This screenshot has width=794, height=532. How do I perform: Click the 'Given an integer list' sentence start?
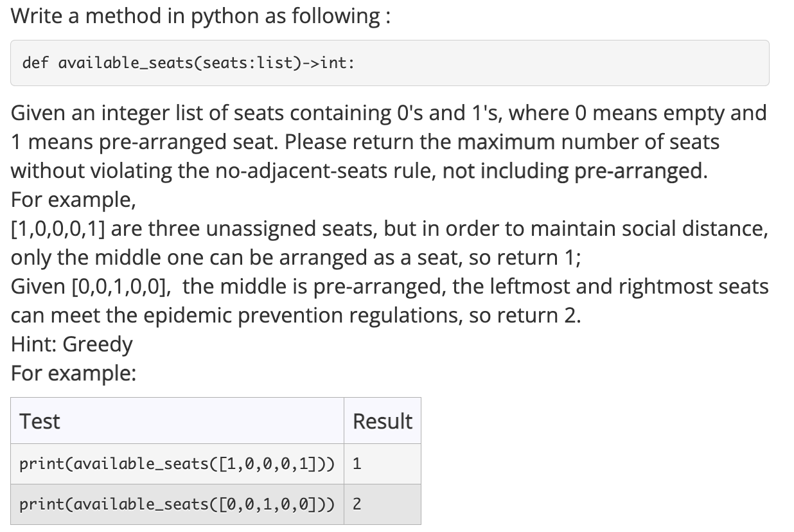(118, 112)
